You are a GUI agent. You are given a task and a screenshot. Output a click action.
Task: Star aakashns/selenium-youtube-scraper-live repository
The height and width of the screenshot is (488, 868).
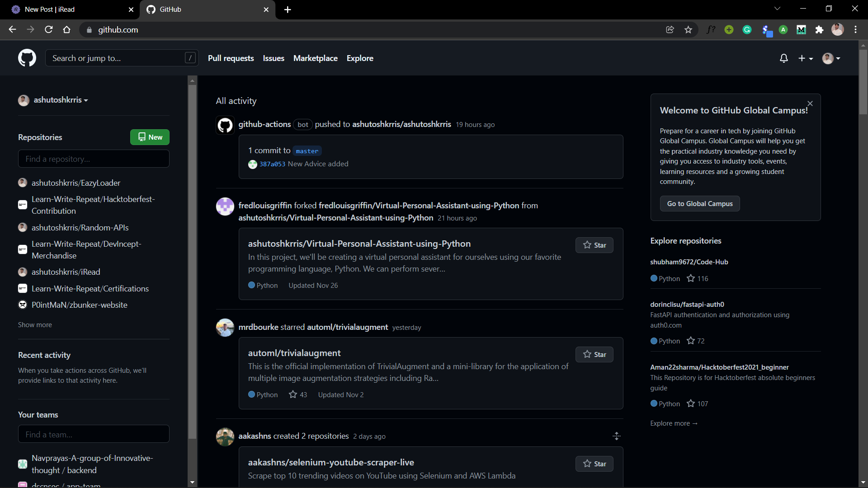click(594, 464)
